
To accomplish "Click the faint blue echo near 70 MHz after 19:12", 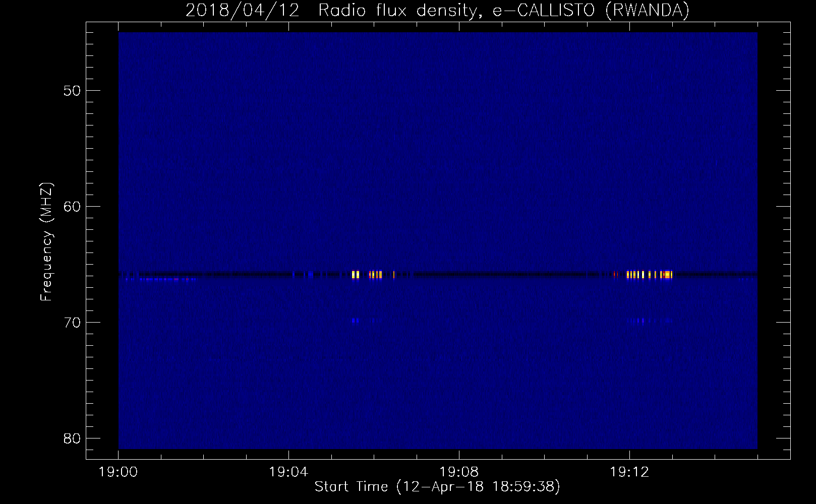I will tap(650, 320).
